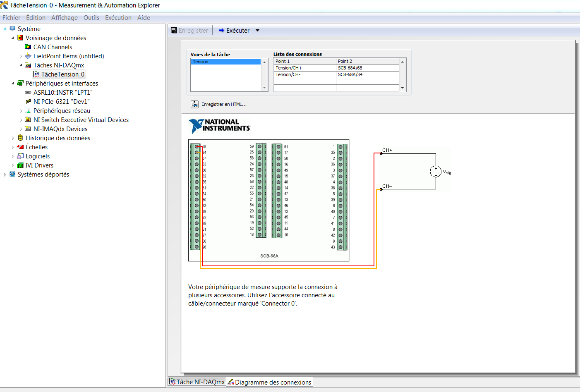The width and height of the screenshot is (580, 392).
Task: Click the NI Switch Executive icon
Action: pos(28,120)
